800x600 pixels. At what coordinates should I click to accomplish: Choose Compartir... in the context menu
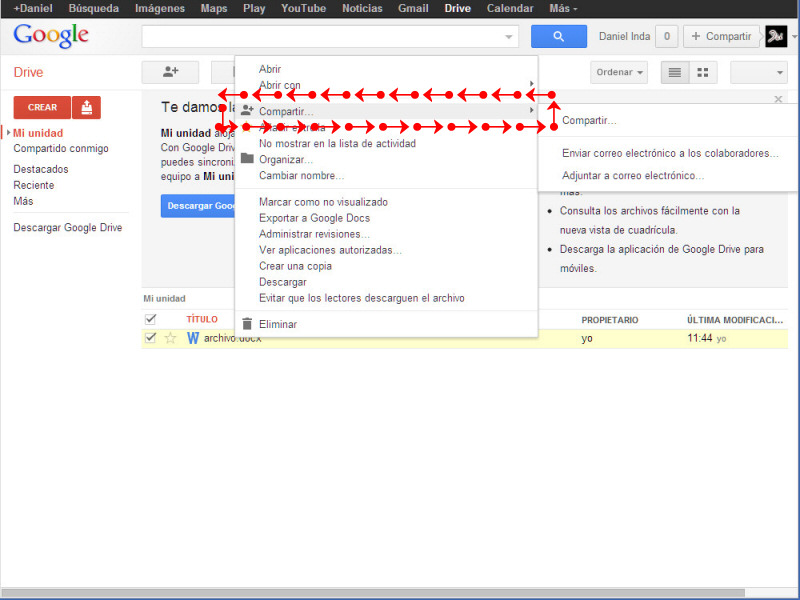click(386, 111)
